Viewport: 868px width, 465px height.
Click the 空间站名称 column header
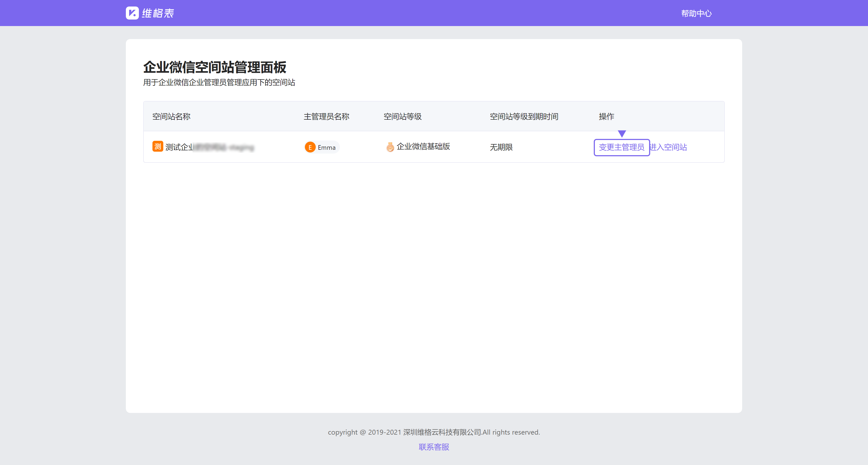coord(171,117)
